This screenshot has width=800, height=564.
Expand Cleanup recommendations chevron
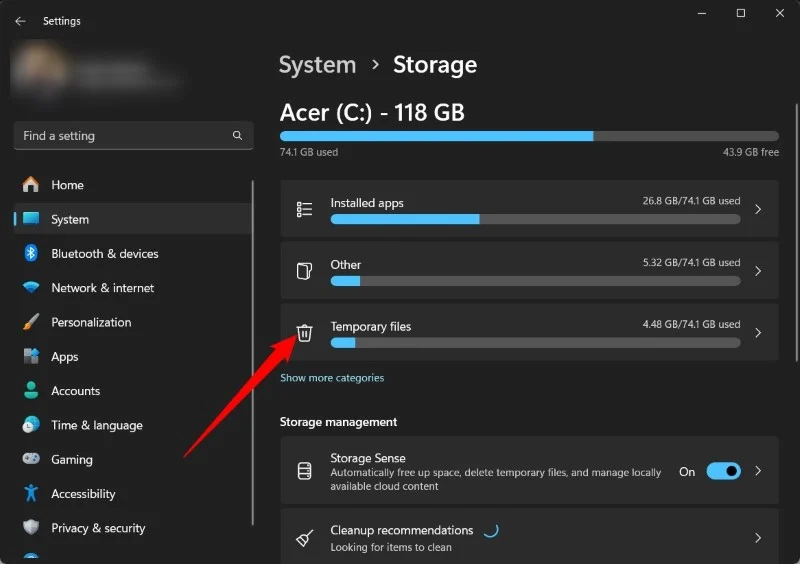pos(758,538)
